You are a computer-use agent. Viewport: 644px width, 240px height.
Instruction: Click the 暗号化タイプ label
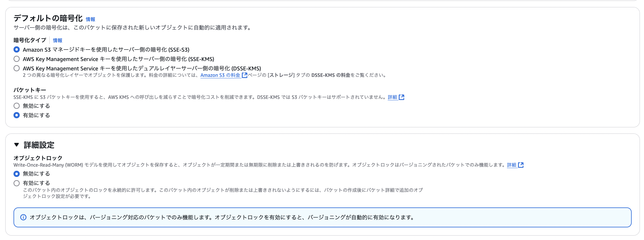click(30, 40)
